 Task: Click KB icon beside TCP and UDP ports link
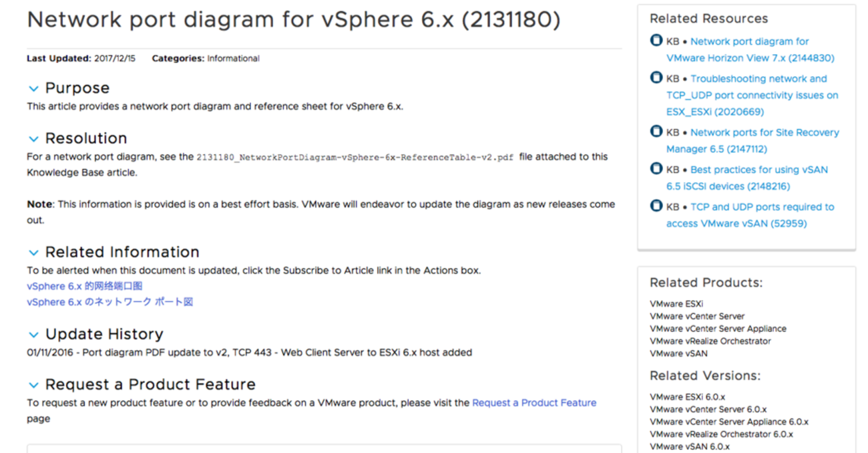656,206
